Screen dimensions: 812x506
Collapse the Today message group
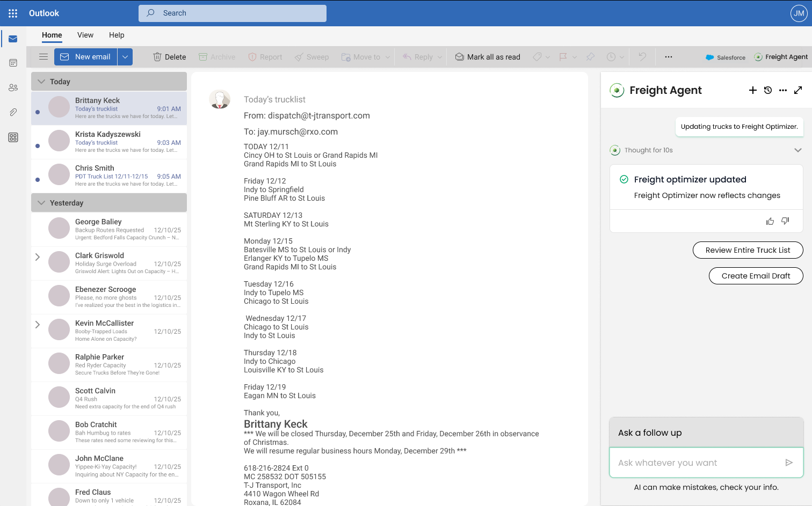point(41,82)
